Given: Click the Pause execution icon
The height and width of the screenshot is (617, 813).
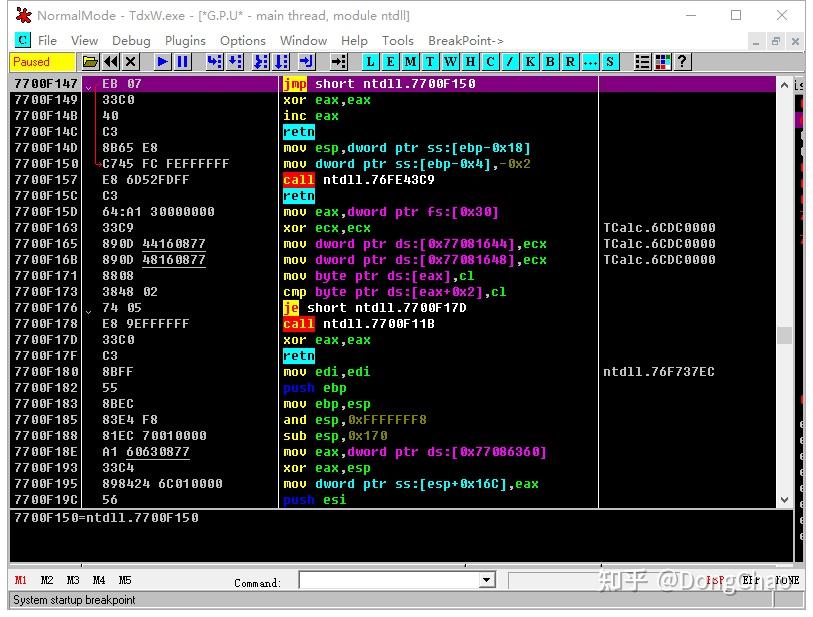Looking at the screenshot, I should (182, 62).
